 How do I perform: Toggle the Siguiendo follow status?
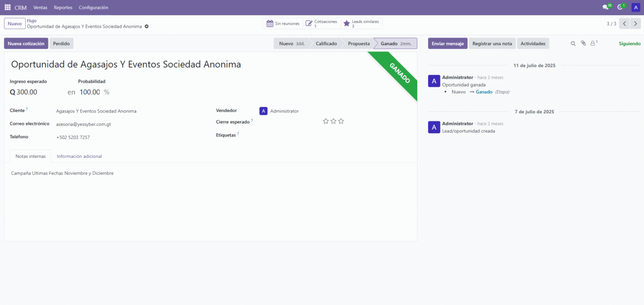tap(629, 44)
